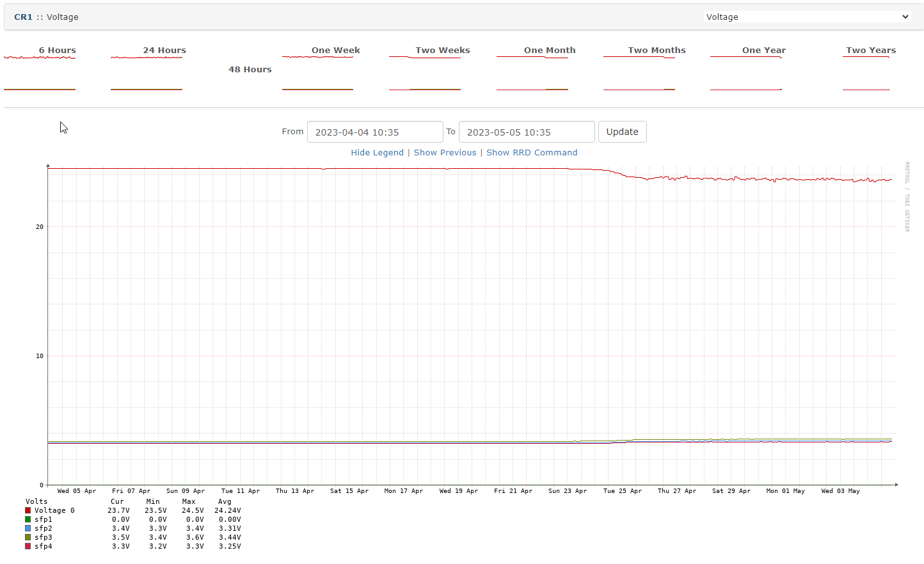The image size is (924, 564).
Task: Select the Two Months time range
Action: pos(657,51)
